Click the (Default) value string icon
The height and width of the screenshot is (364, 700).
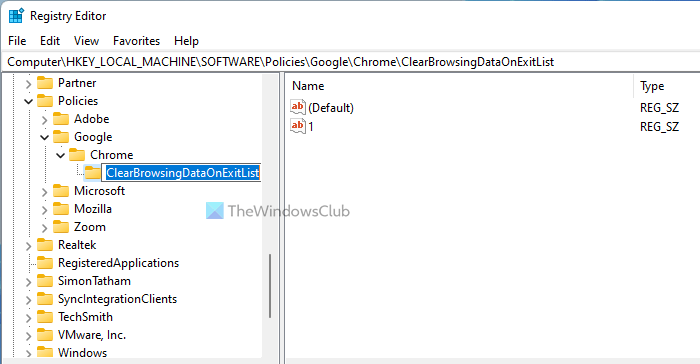tap(298, 107)
